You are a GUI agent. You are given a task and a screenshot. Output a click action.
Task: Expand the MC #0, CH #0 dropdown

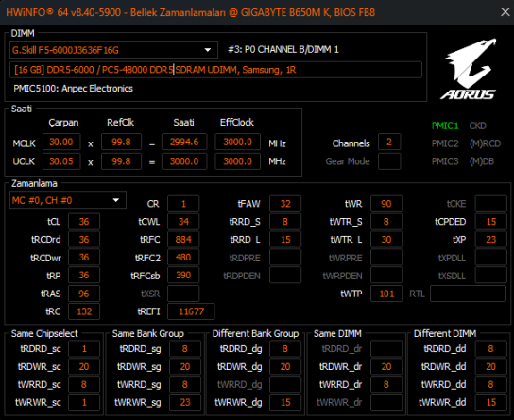(68, 200)
